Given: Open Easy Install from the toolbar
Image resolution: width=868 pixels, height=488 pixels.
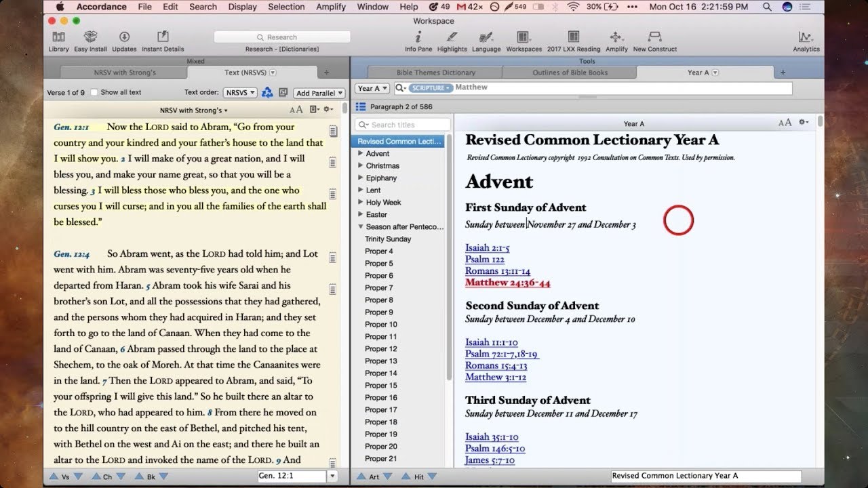Looking at the screenshot, I should [90, 37].
